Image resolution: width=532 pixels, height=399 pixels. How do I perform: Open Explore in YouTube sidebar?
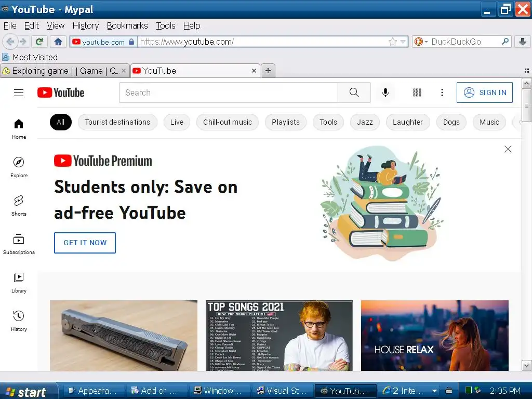[19, 167]
